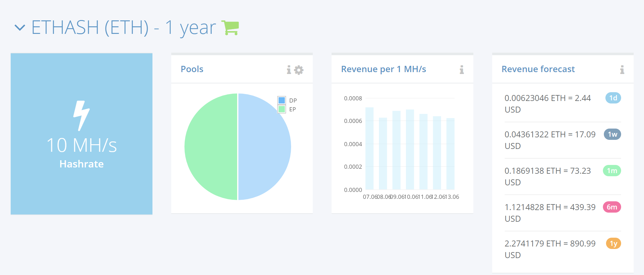Viewport: 644px width, 275px height.
Task: Click the 0.0002 axis label
Action: point(353,167)
